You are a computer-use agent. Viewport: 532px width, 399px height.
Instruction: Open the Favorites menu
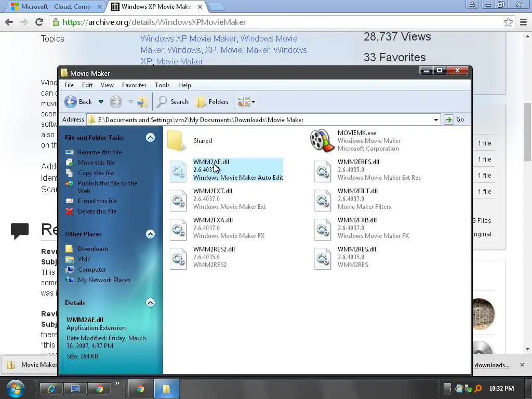point(134,85)
